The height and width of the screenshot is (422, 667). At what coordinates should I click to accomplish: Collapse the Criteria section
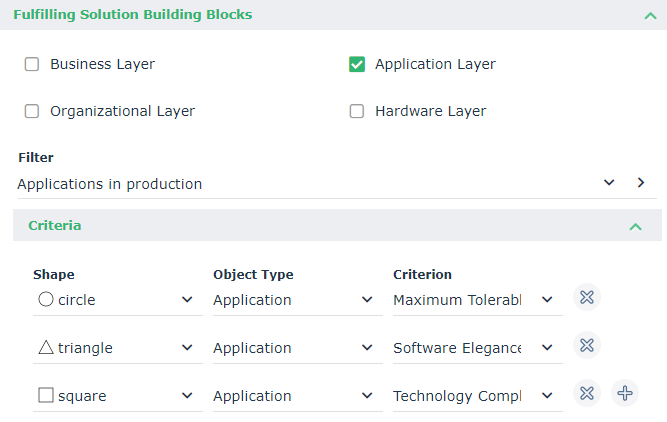635,226
